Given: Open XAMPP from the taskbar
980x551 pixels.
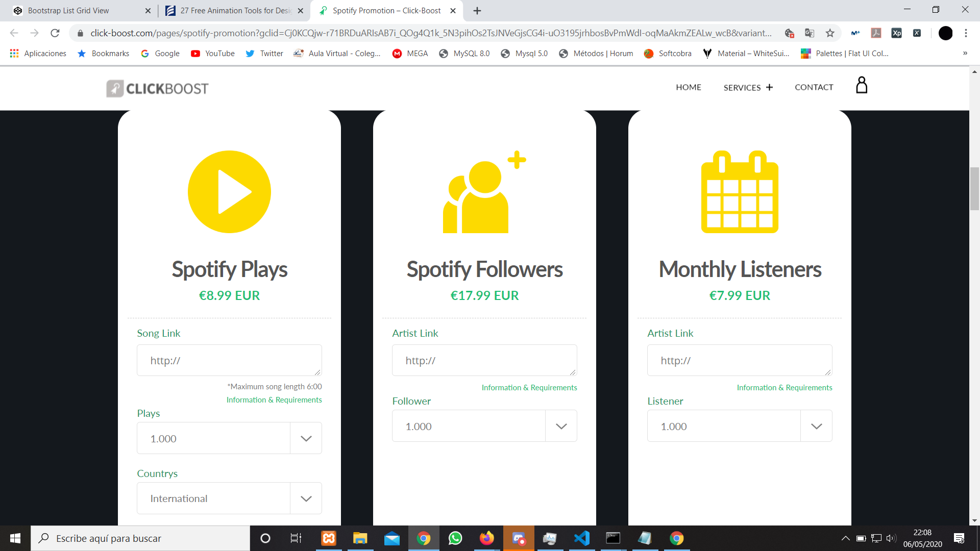Looking at the screenshot, I should (329, 538).
